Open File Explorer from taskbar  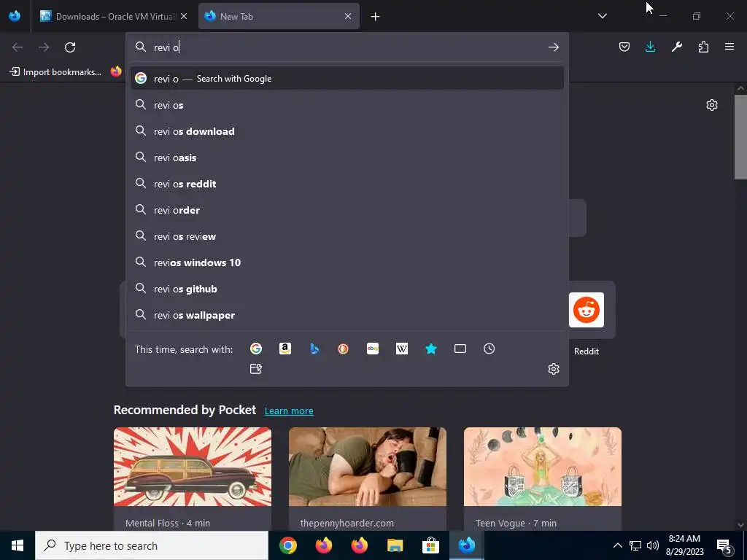395,545
